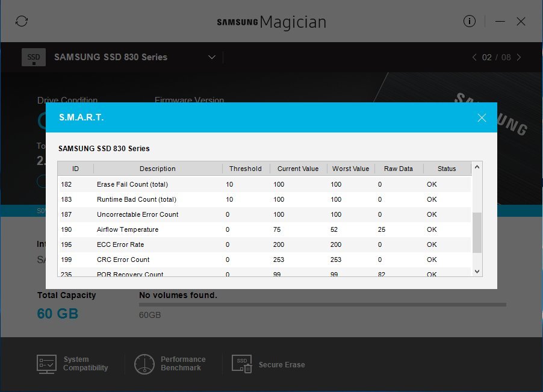
Task: Open the information icon
Action: click(469, 21)
